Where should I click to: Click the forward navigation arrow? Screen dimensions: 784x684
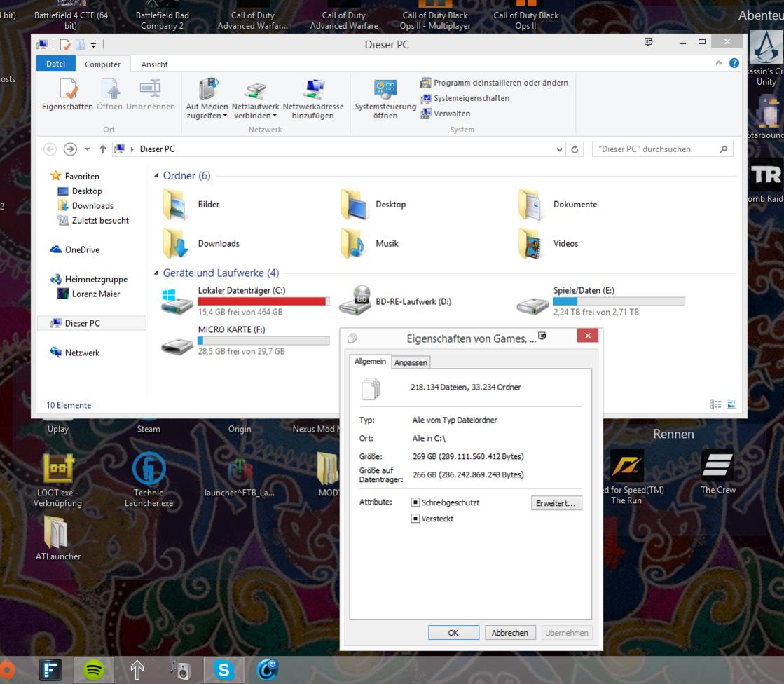click(70, 149)
